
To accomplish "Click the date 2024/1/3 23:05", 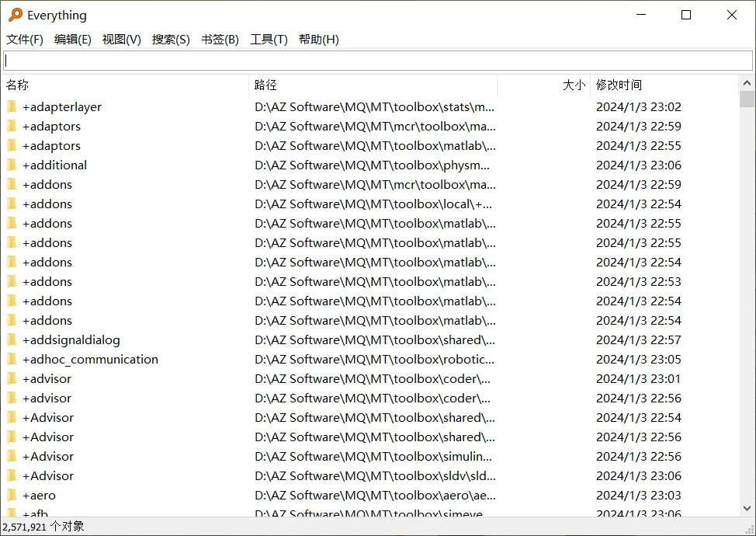I will coord(638,359).
